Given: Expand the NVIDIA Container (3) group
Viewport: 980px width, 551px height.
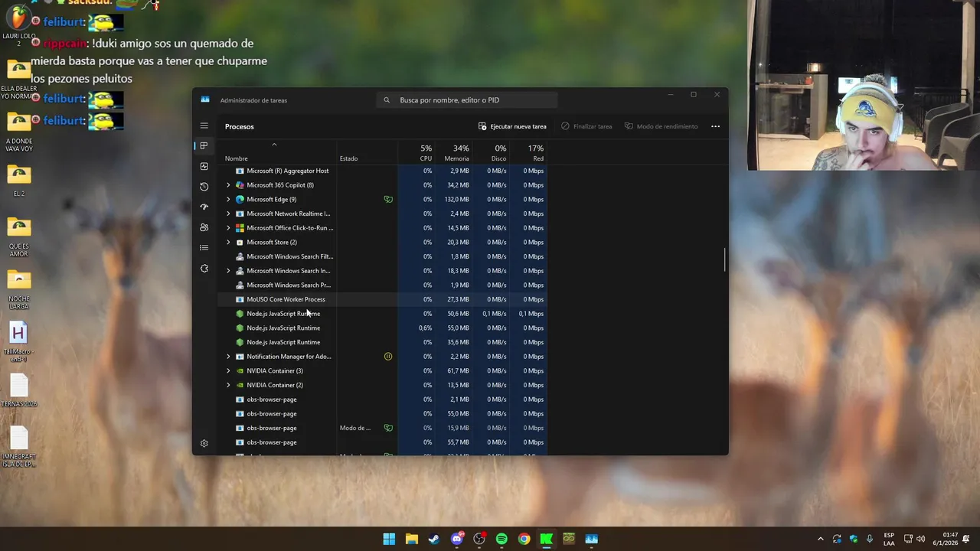Looking at the screenshot, I should point(227,370).
